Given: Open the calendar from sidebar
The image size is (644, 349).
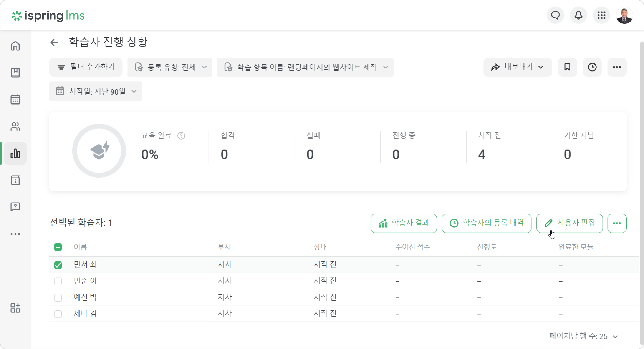Looking at the screenshot, I should click(15, 99).
